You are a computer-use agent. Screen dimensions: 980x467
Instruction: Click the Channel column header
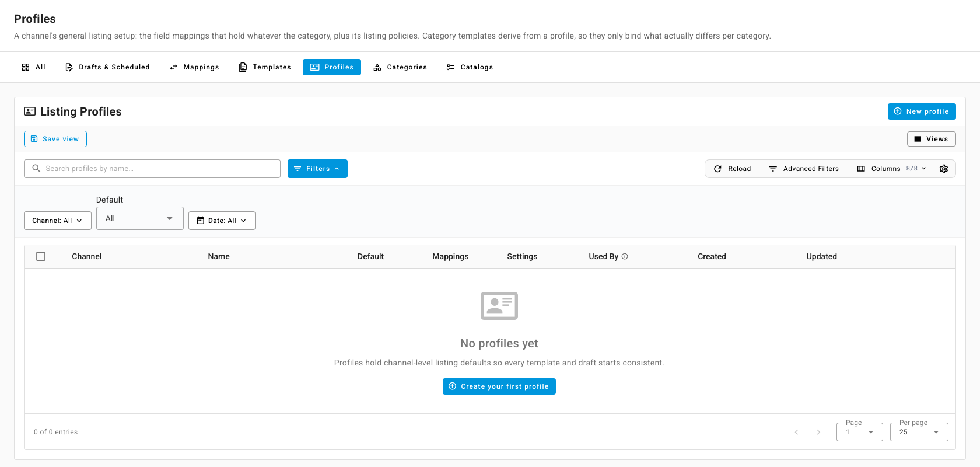[x=87, y=256]
